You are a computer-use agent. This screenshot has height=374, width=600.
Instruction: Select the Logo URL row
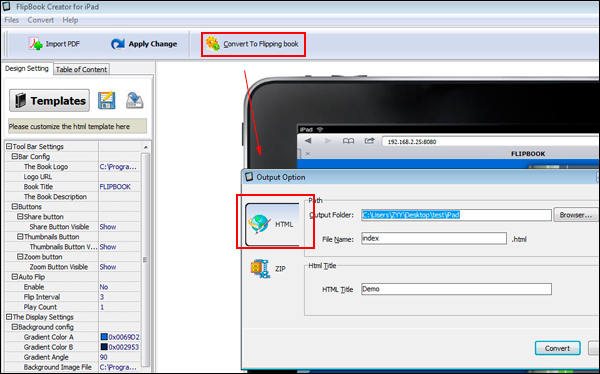click(73, 176)
